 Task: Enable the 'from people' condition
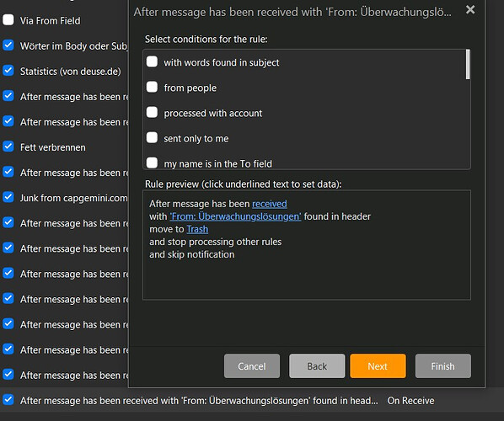click(152, 87)
